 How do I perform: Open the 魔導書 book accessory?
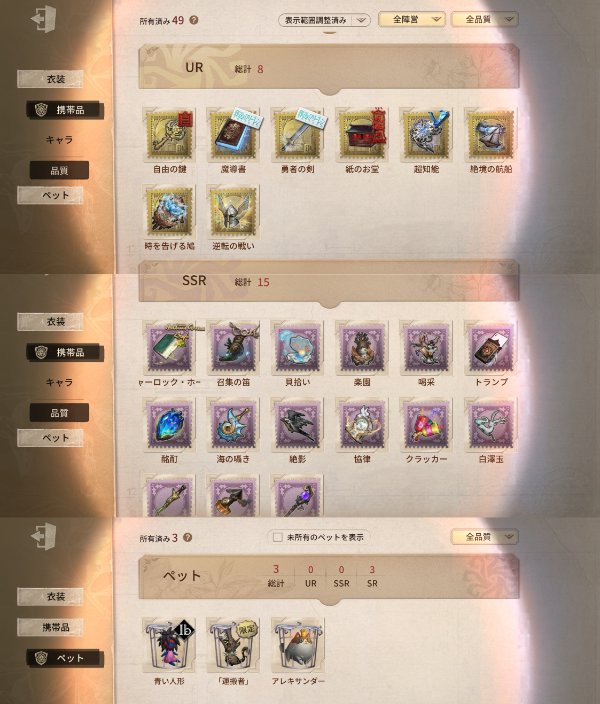234,135
